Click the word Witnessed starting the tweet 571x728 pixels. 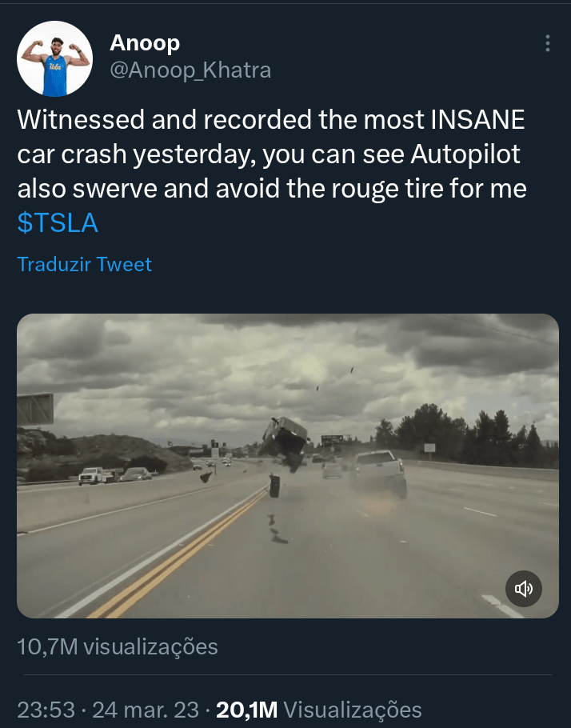(x=81, y=120)
